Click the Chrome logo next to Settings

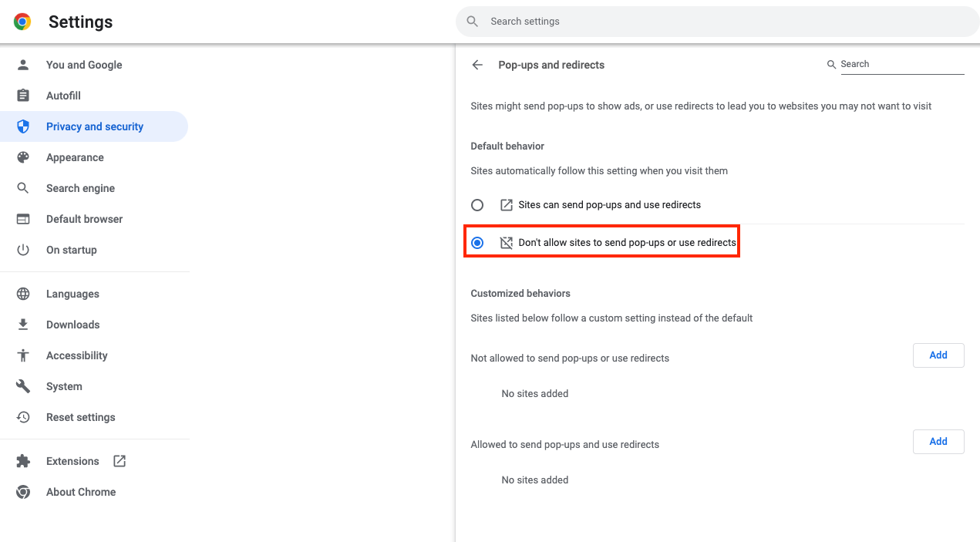[22, 22]
